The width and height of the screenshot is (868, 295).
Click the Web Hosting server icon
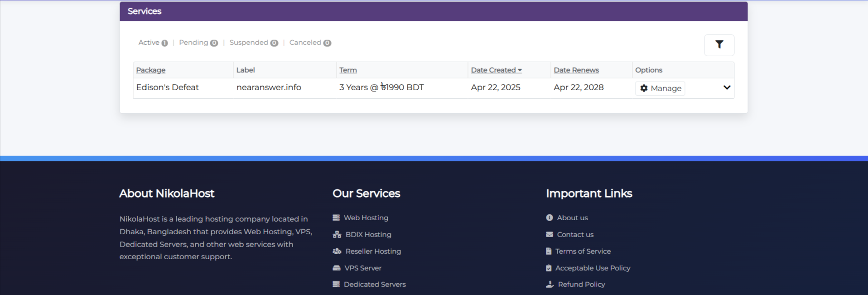point(336,218)
